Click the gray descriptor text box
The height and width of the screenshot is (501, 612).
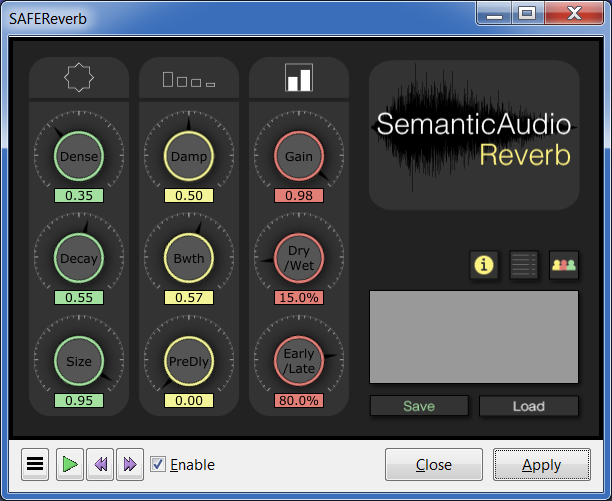pyautogui.click(x=474, y=337)
